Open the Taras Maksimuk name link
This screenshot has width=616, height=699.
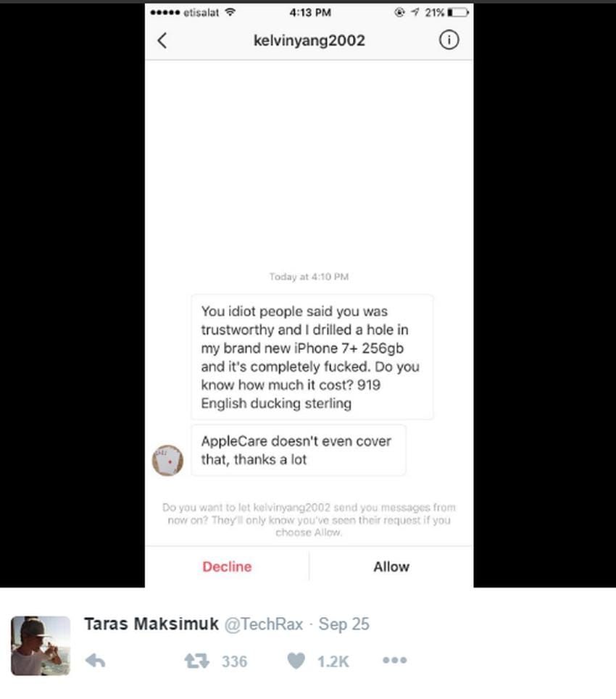pos(151,624)
